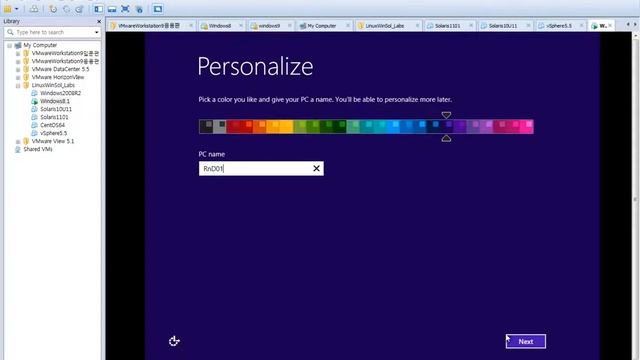Collapse the My Computer tree node
This screenshot has width=640, height=360.
9,45
